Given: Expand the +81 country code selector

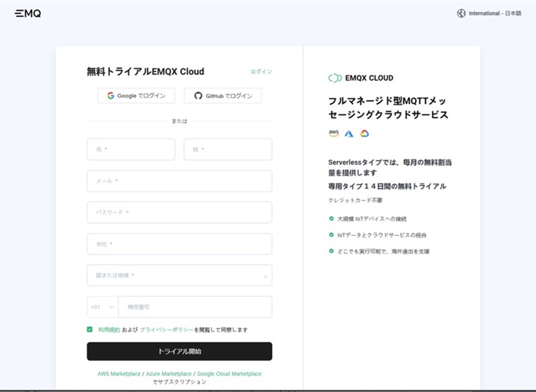Looking at the screenshot, I should (103, 307).
